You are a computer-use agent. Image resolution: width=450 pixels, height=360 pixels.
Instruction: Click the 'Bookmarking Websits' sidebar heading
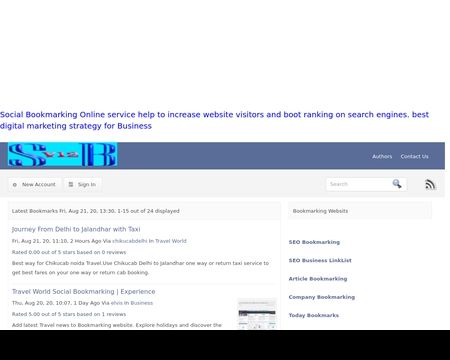point(320,211)
